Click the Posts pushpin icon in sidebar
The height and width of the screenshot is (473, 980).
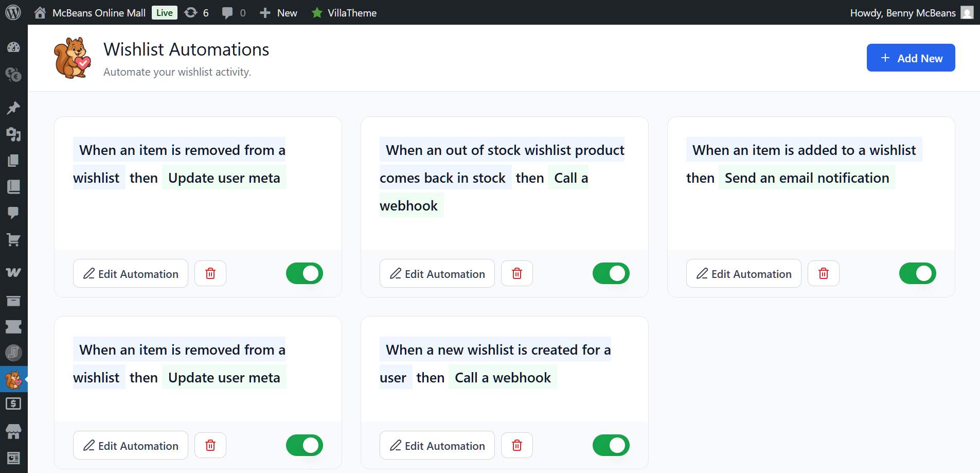(13, 108)
